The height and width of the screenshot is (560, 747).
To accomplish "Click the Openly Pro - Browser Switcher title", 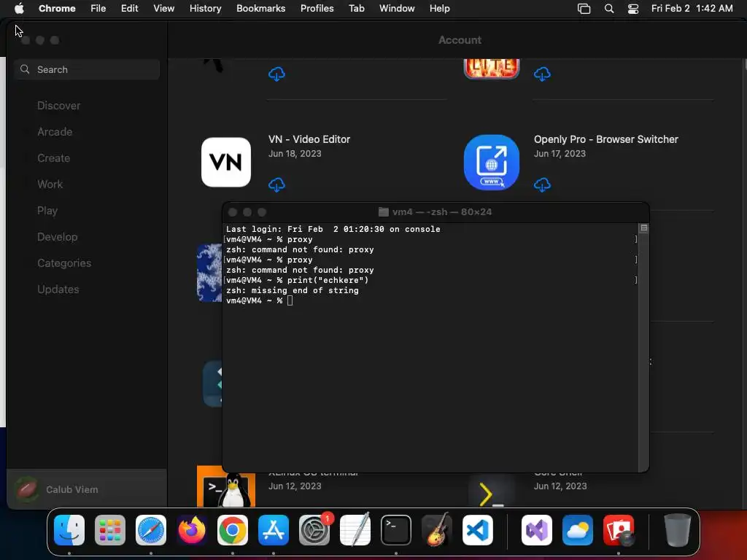I will 606,139.
